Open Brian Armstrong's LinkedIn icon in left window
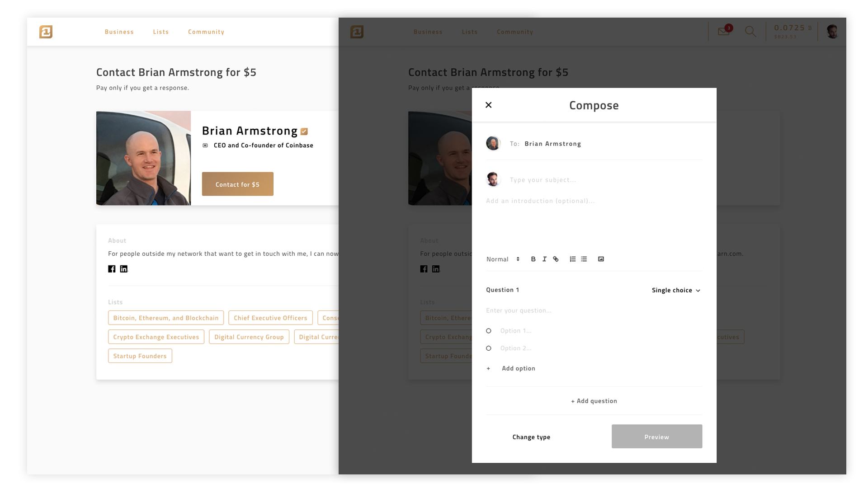This screenshot has height=488, width=868. [x=123, y=269]
